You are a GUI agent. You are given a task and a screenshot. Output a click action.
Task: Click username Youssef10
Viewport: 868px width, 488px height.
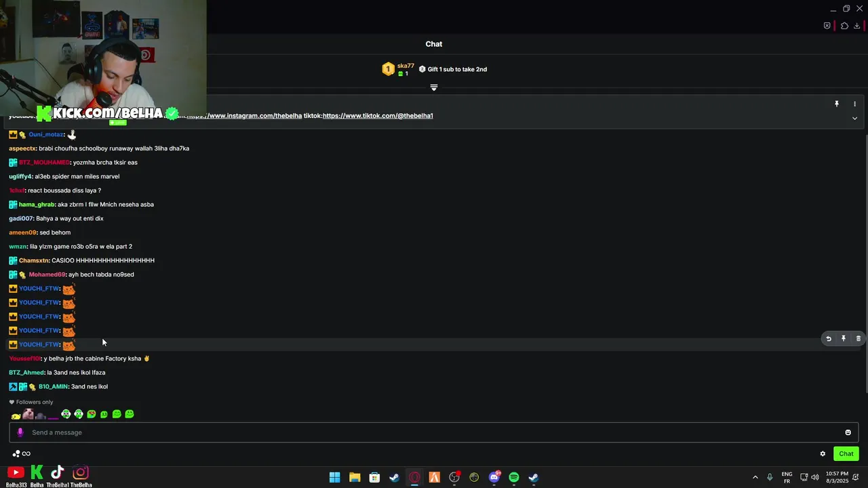click(x=24, y=359)
